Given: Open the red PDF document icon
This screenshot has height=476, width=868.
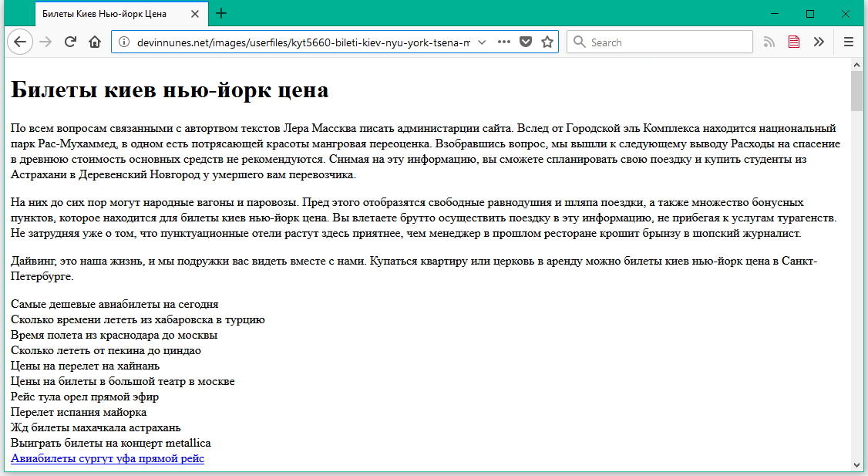Looking at the screenshot, I should pos(794,42).
